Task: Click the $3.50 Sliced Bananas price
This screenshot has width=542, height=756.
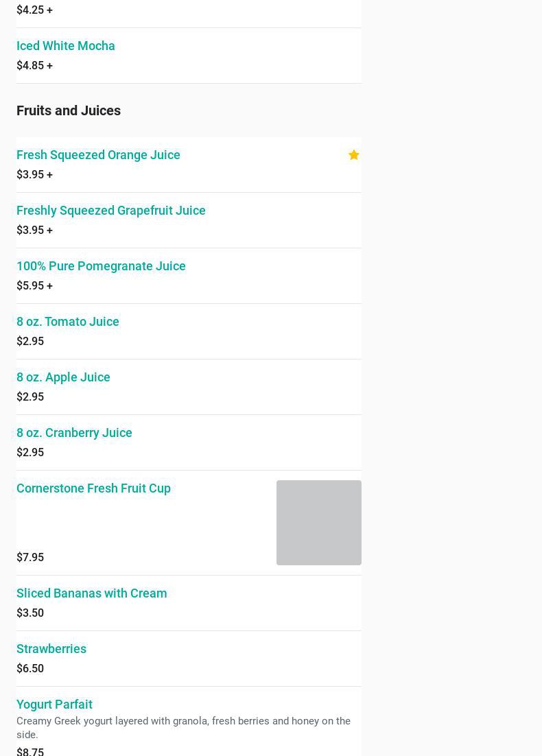Action: pos(30,613)
